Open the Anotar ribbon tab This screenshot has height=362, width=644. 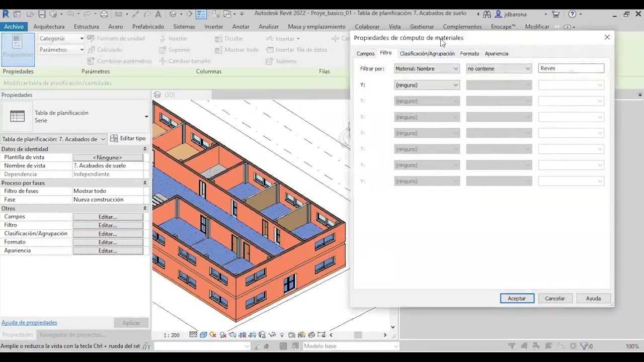[x=241, y=27]
